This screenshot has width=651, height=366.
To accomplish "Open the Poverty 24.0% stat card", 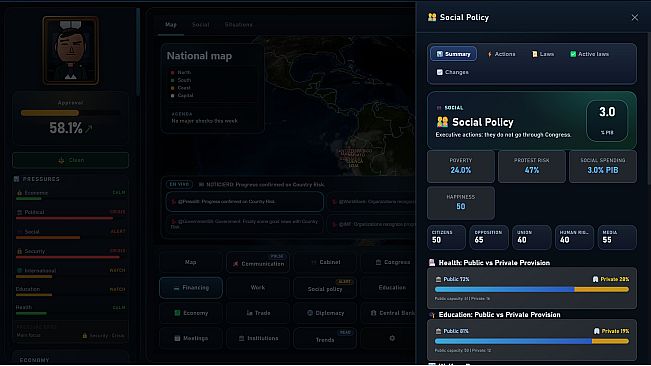I will 461,166.
